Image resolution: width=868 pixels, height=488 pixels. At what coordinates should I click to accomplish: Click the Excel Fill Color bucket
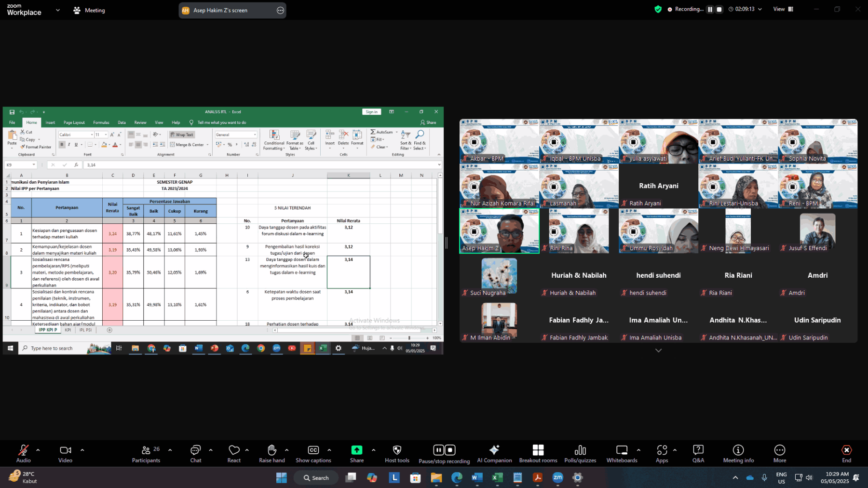104,145
